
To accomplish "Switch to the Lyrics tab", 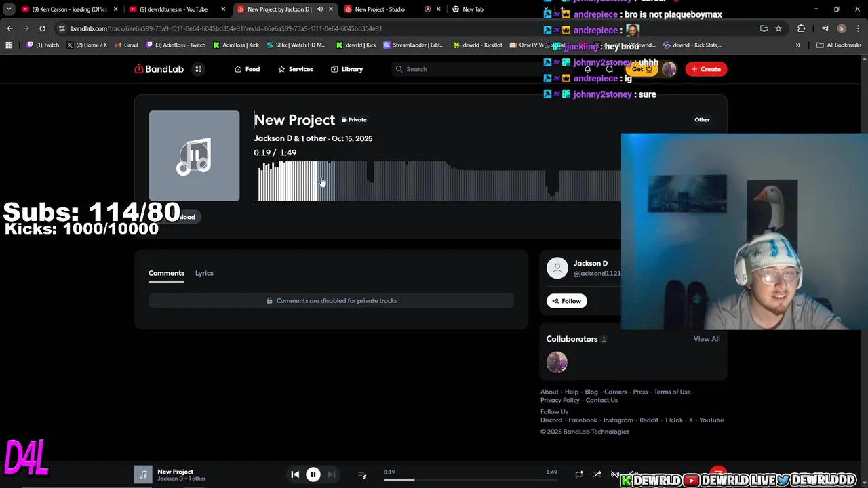I will click(x=204, y=273).
